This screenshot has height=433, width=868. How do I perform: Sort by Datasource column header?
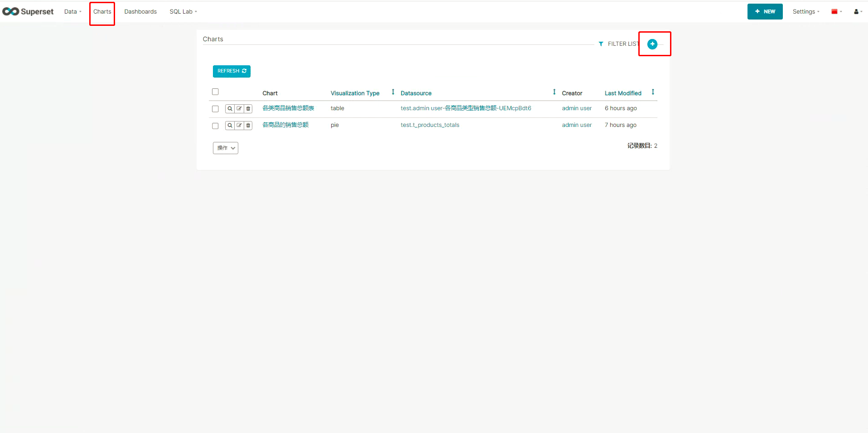pos(416,93)
